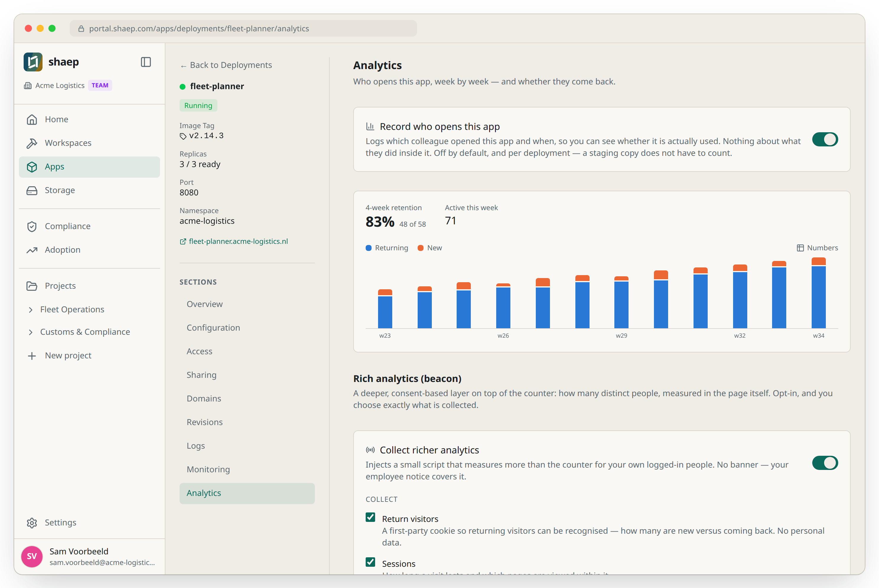Click the bar chart icon beside Record who opens
The height and width of the screenshot is (588, 879).
coord(370,126)
